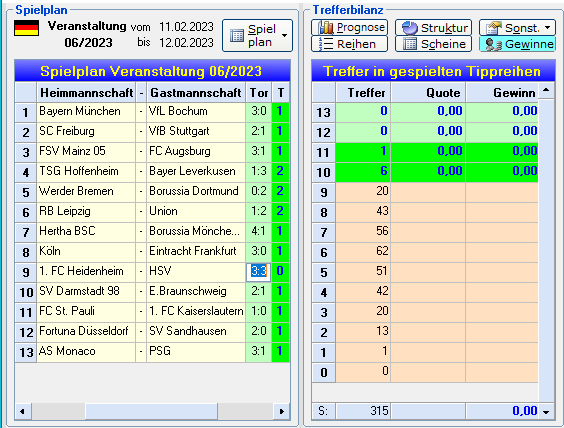
Task: Select FSV Mainz 05 cell
Action: [86, 151]
